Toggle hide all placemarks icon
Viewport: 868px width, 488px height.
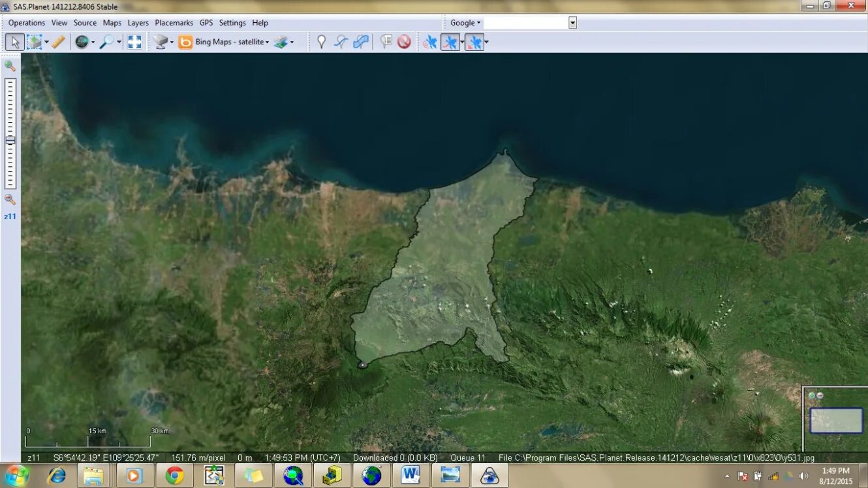pos(404,42)
